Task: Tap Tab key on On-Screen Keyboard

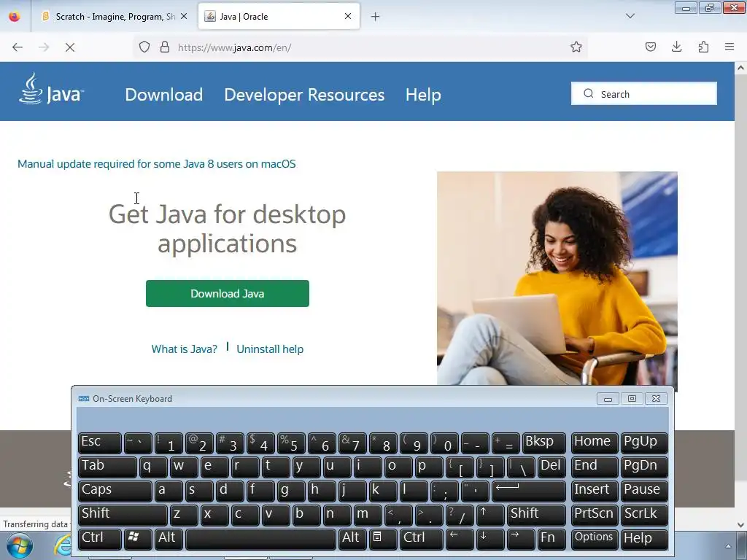Action: (107, 467)
